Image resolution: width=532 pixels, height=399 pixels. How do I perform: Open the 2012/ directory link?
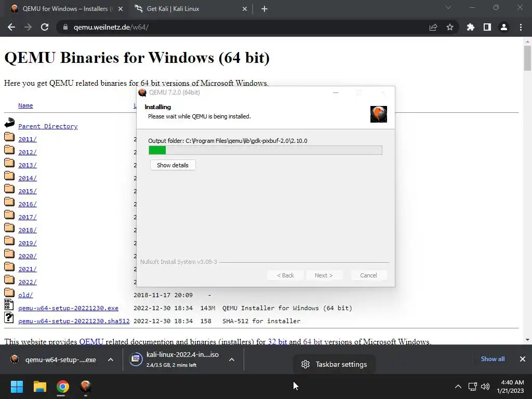click(x=28, y=152)
